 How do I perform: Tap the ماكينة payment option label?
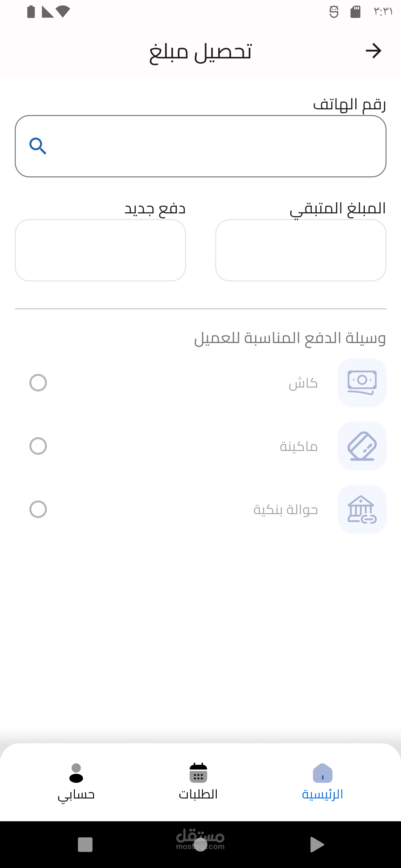(299, 447)
